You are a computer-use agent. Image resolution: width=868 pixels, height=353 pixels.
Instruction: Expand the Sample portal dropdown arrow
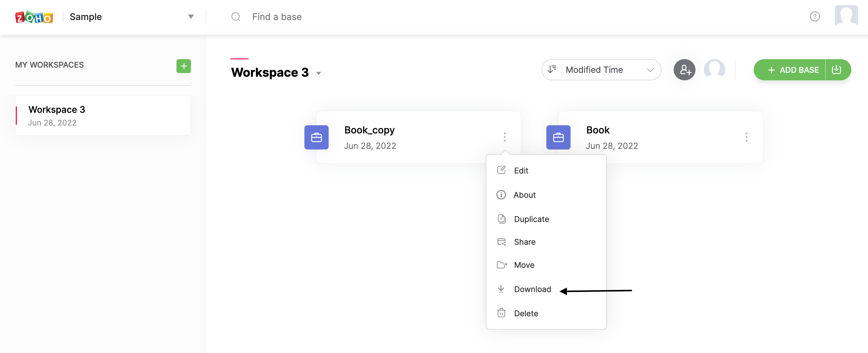[191, 16]
